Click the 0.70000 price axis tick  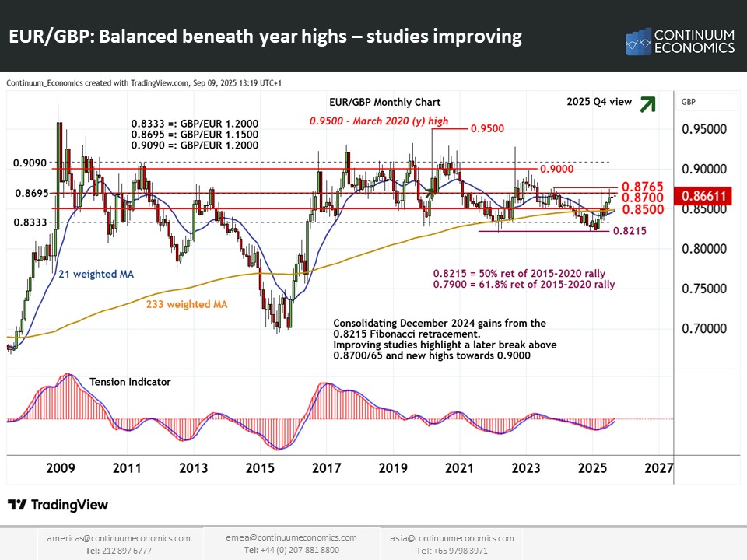point(704,328)
